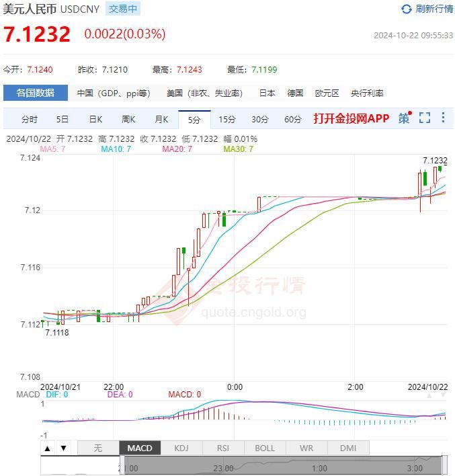Open the 日本 data link
Viewport: 455px width, 476px height.
pyautogui.click(x=267, y=93)
